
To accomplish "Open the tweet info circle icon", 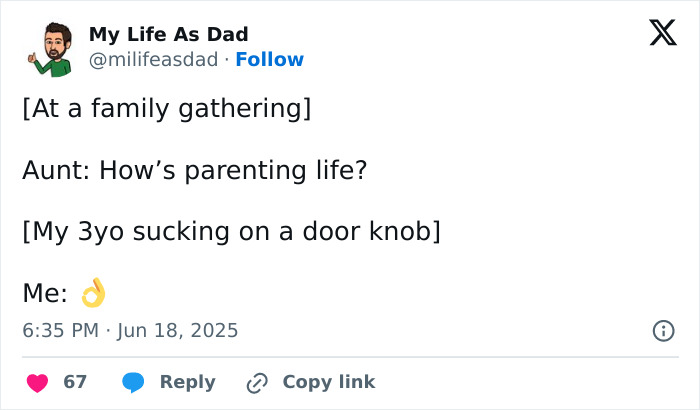I will [x=663, y=330].
